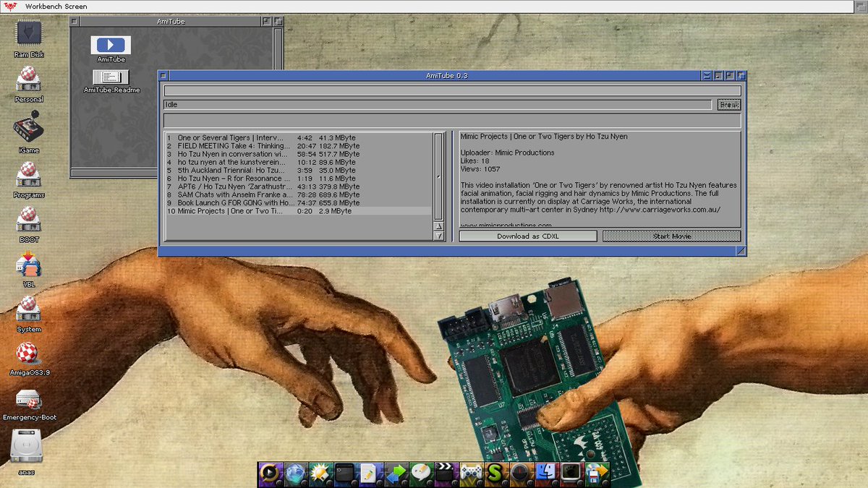Open the clapperboard video dock icon
The width and height of the screenshot is (868, 488).
pos(446,473)
